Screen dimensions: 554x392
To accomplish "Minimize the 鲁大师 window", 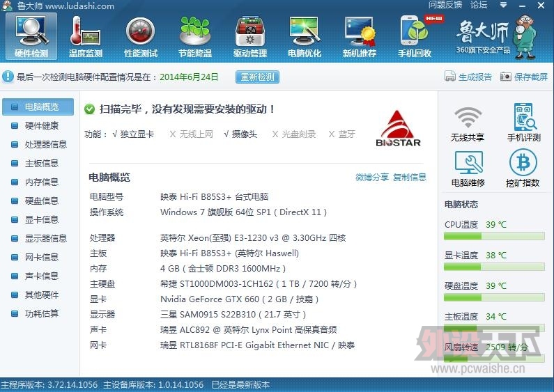I will pos(523,6).
